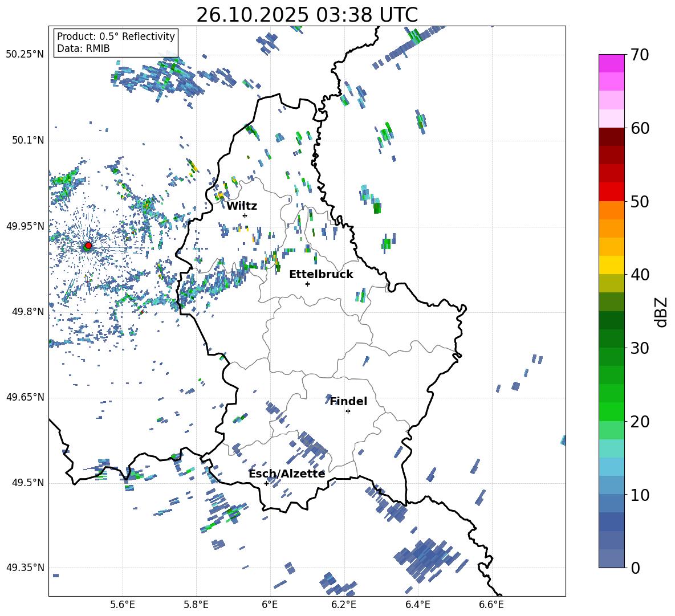Click the 50.25°N latitude label
The height and width of the screenshot is (616, 675).
[25, 55]
